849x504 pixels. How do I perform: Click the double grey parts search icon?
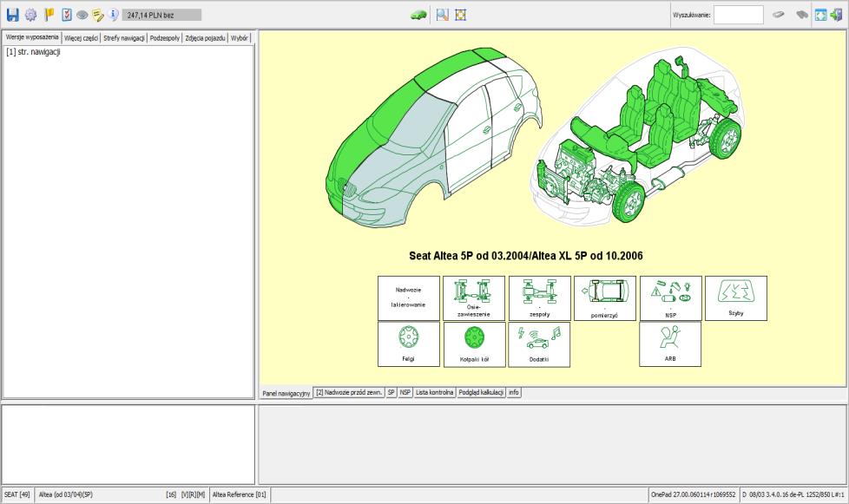802,15
